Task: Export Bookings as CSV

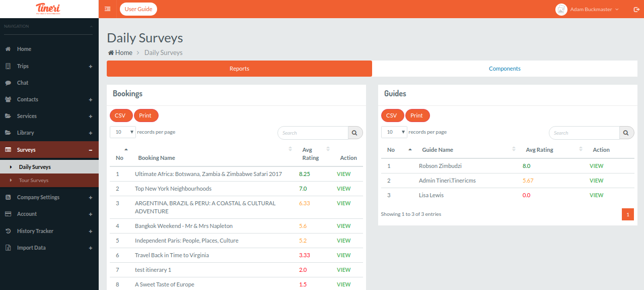Action: click(121, 115)
